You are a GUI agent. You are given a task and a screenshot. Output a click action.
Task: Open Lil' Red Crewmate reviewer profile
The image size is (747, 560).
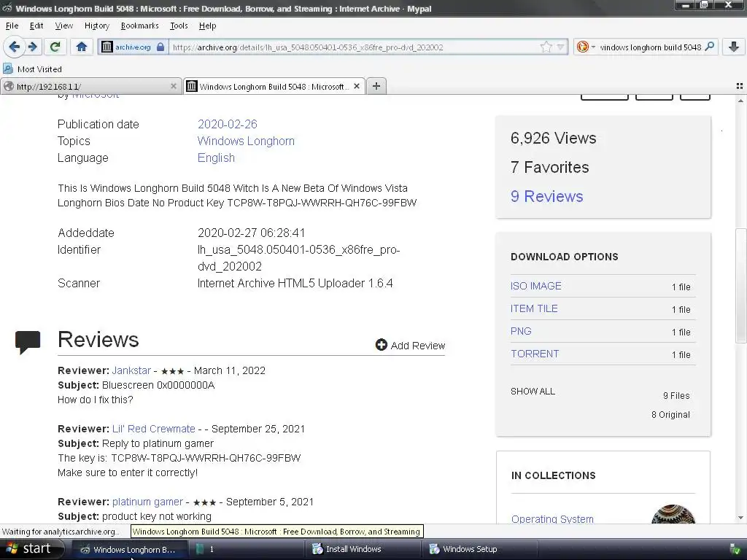click(x=153, y=429)
